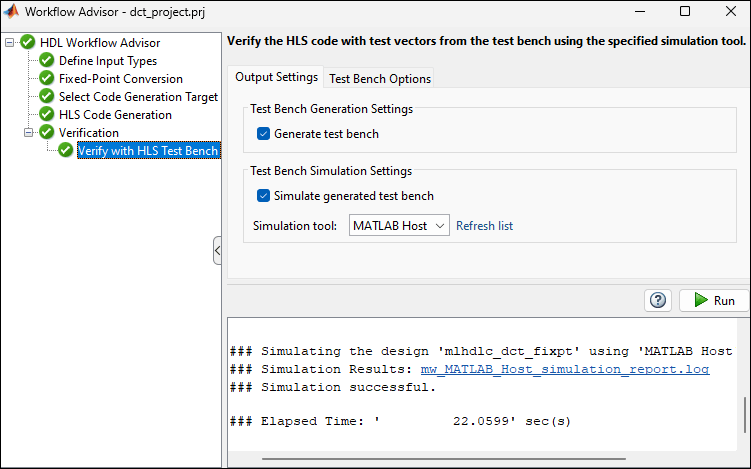Image resolution: width=751 pixels, height=469 pixels.
Task: Open mw_MATLAB_Host_simulation_report.log link
Action: pyautogui.click(x=565, y=369)
